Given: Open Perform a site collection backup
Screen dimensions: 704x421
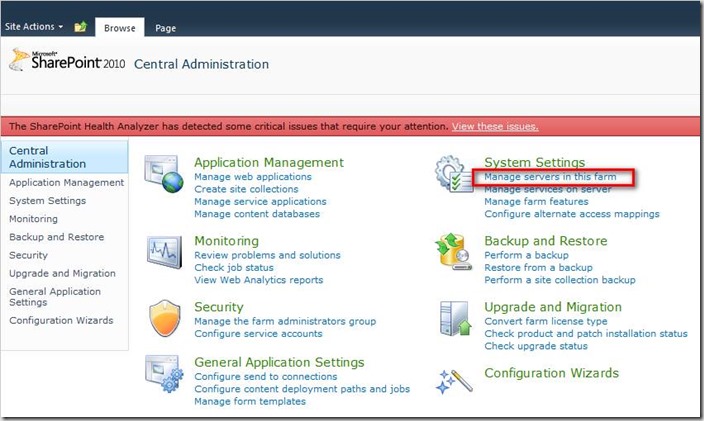Looking at the screenshot, I should pos(560,280).
